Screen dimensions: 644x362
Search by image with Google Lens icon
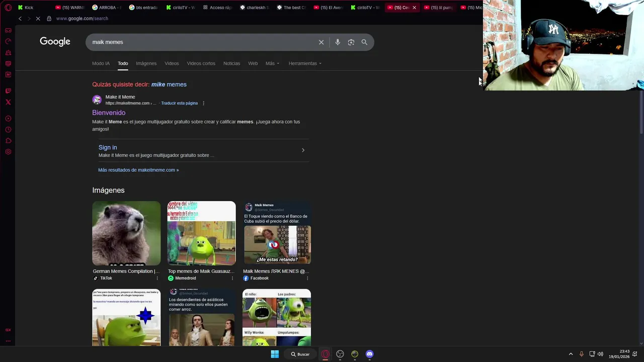[351, 42]
